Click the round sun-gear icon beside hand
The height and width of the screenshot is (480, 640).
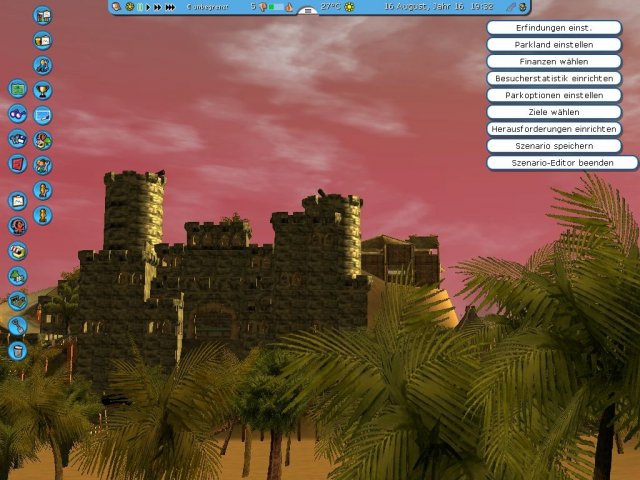129,7
